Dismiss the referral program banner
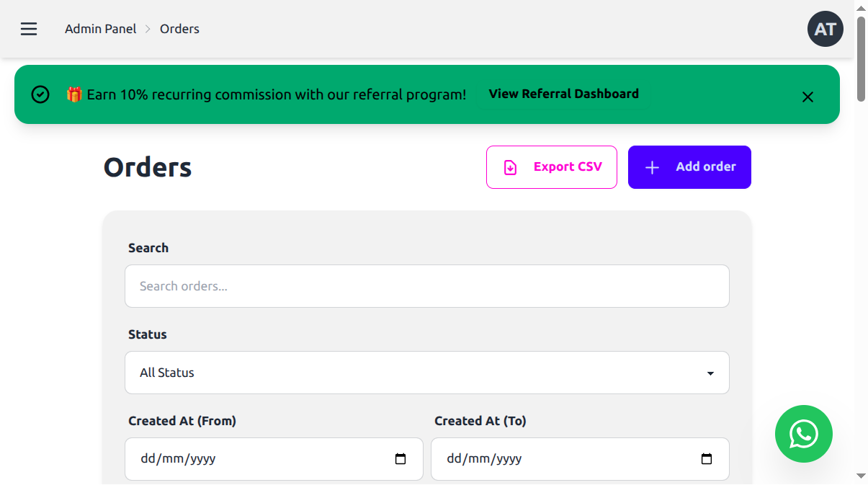The width and height of the screenshot is (868, 485). click(807, 97)
